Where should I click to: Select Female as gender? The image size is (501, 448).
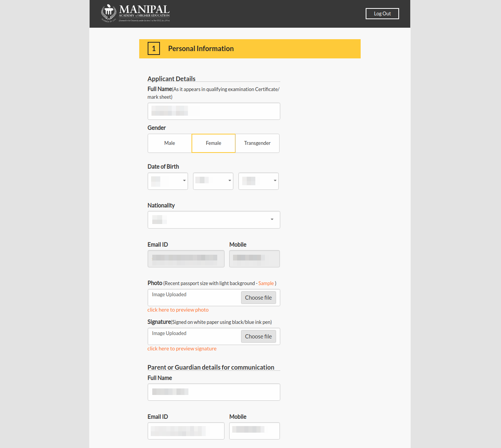pos(213,143)
